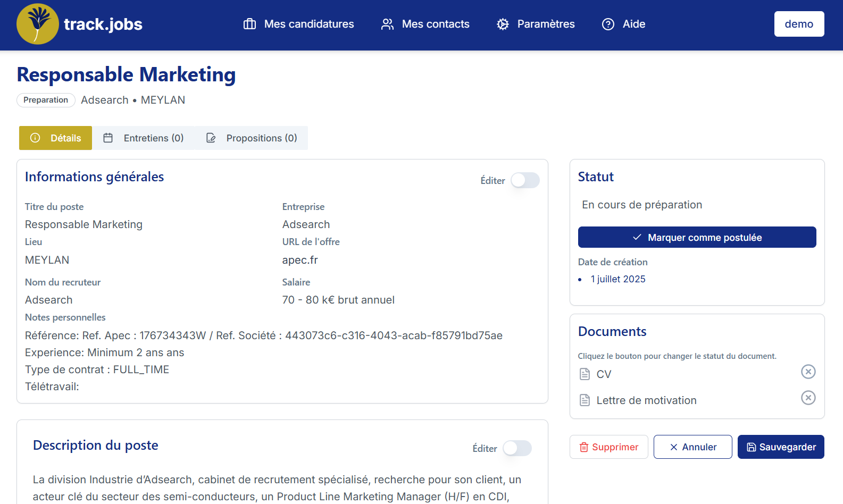Click the CV document label

(604, 374)
